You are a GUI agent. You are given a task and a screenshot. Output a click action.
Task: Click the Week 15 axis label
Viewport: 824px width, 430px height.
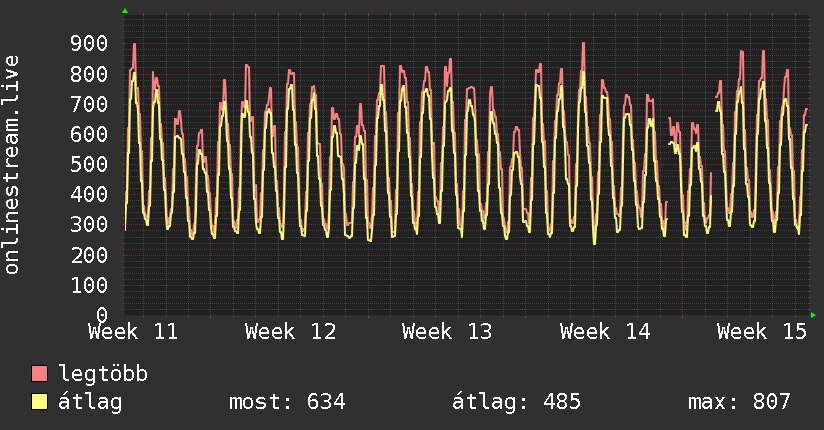click(762, 332)
